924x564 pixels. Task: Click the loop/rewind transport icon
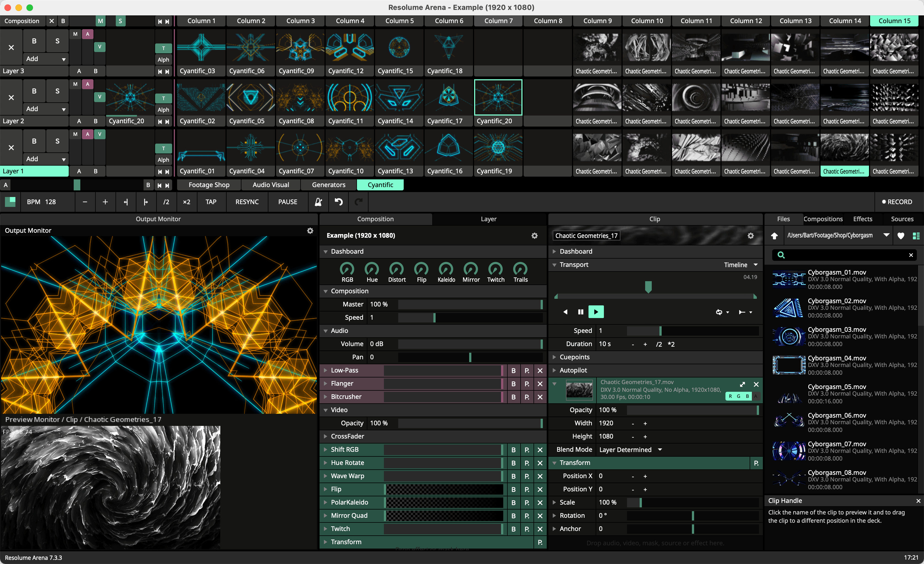[x=719, y=312]
